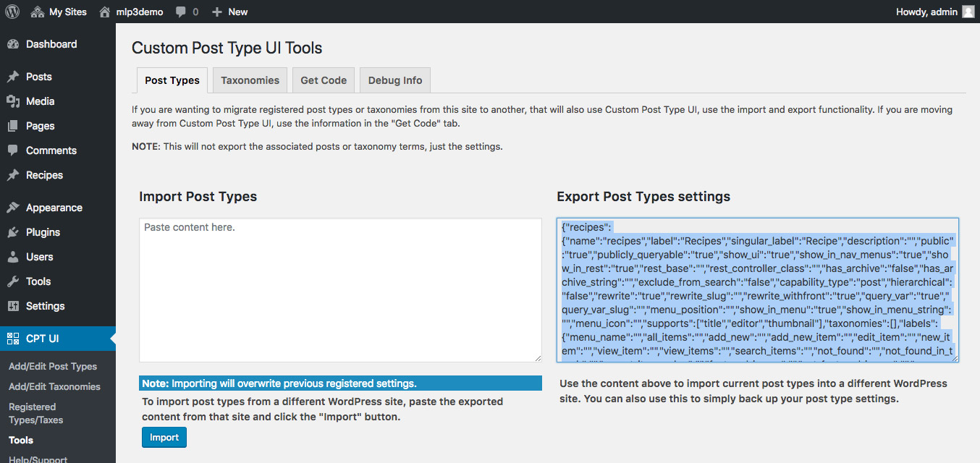Open the comments bubble icon in admin bar
Viewport: 980px width, 463px height.
[180, 12]
